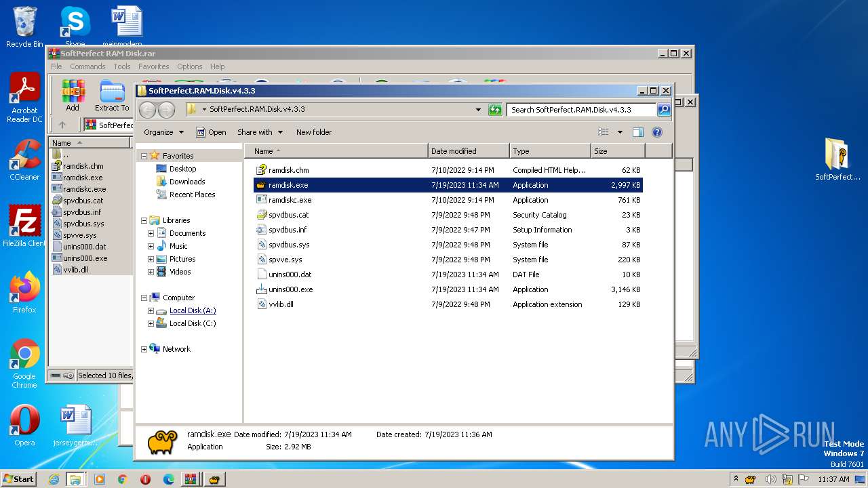The image size is (868, 488).
Task: Click the search magnifier icon in Explorer
Action: [x=664, y=109]
